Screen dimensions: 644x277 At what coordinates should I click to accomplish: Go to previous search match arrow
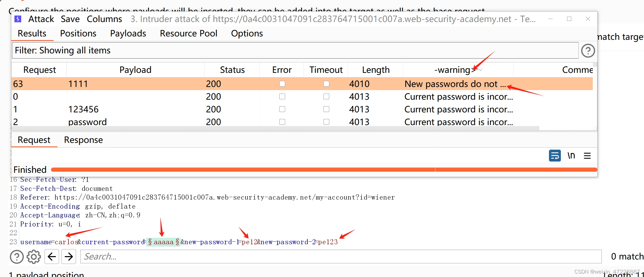(52, 257)
